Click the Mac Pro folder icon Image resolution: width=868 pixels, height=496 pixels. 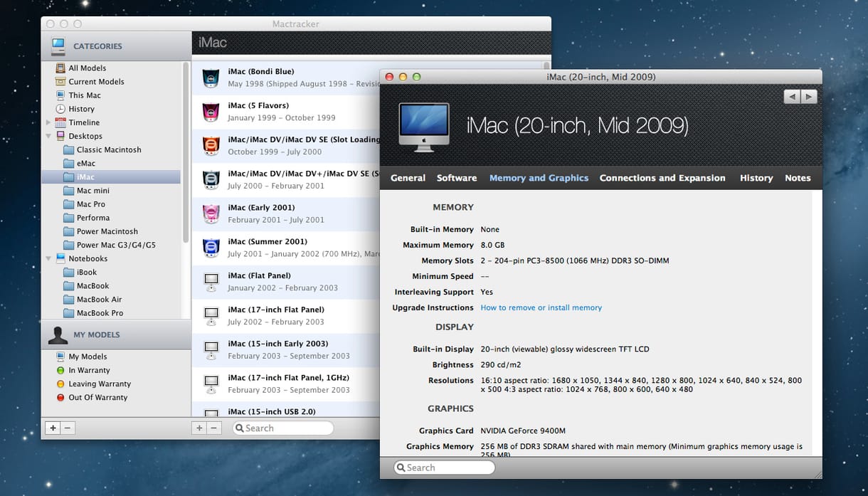coord(69,204)
